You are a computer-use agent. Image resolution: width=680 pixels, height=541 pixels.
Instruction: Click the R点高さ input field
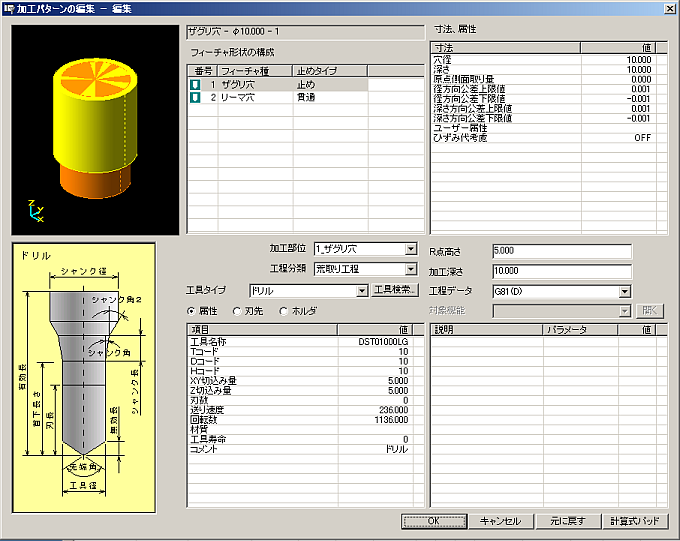tap(562, 251)
